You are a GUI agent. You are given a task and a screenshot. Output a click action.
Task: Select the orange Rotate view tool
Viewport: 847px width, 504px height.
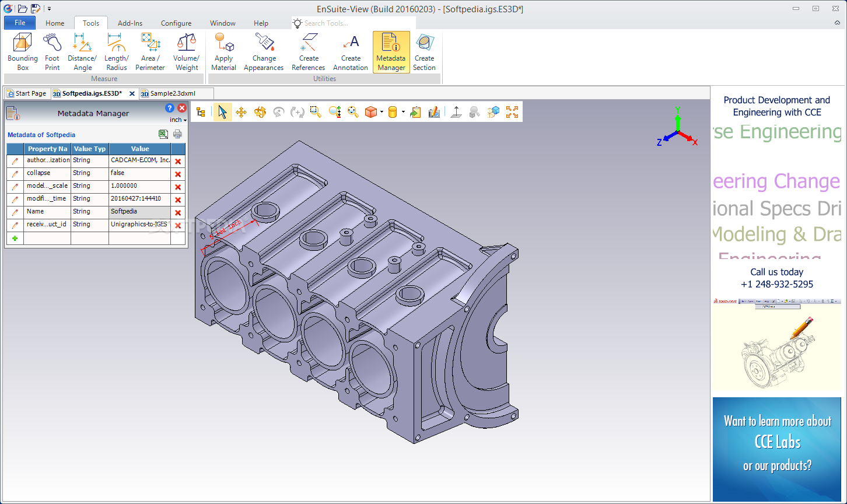point(260,112)
